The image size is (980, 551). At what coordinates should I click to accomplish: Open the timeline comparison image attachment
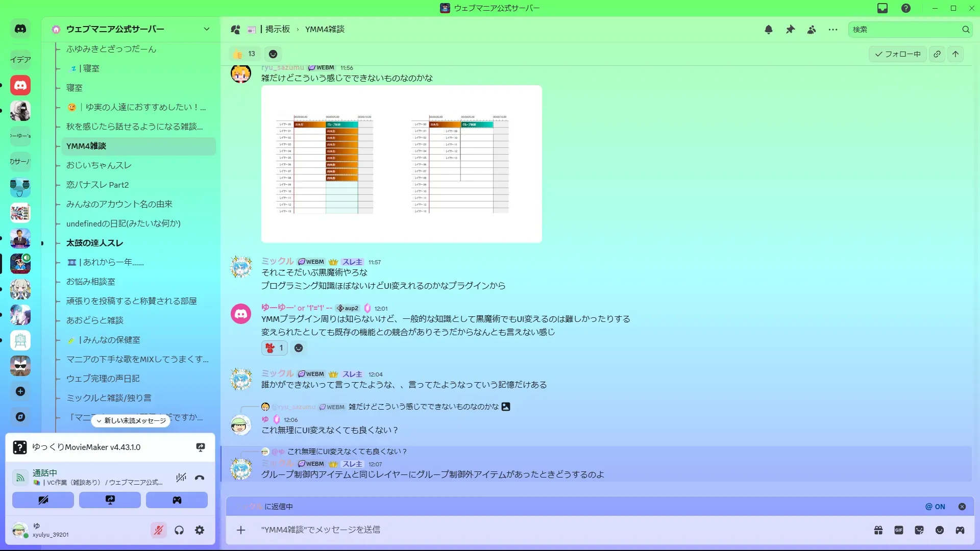click(x=401, y=164)
